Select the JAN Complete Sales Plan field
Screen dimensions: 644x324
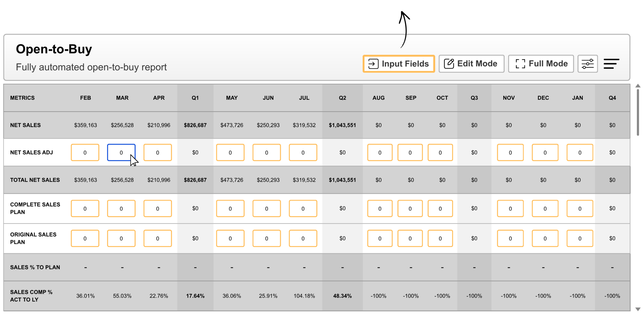[580, 209]
